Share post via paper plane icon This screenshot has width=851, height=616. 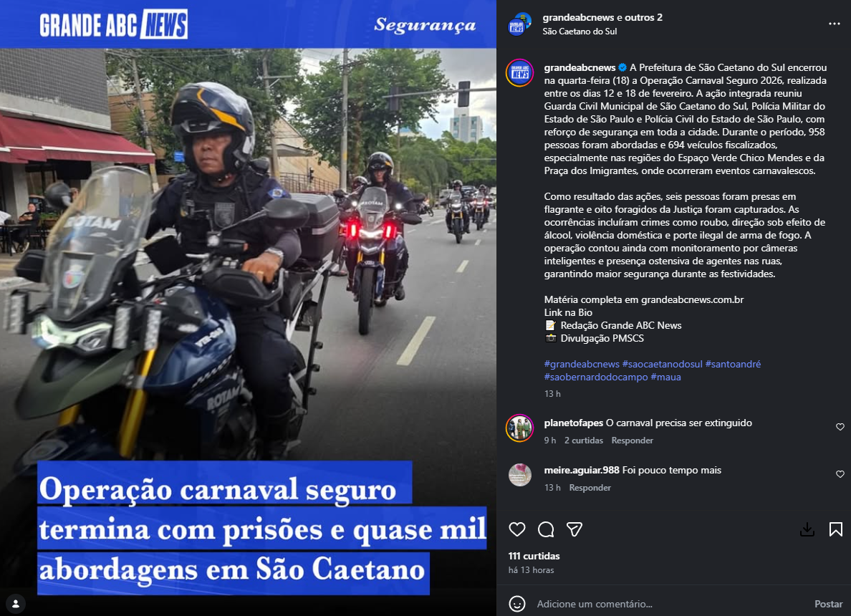pyautogui.click(x=574, y=529)
